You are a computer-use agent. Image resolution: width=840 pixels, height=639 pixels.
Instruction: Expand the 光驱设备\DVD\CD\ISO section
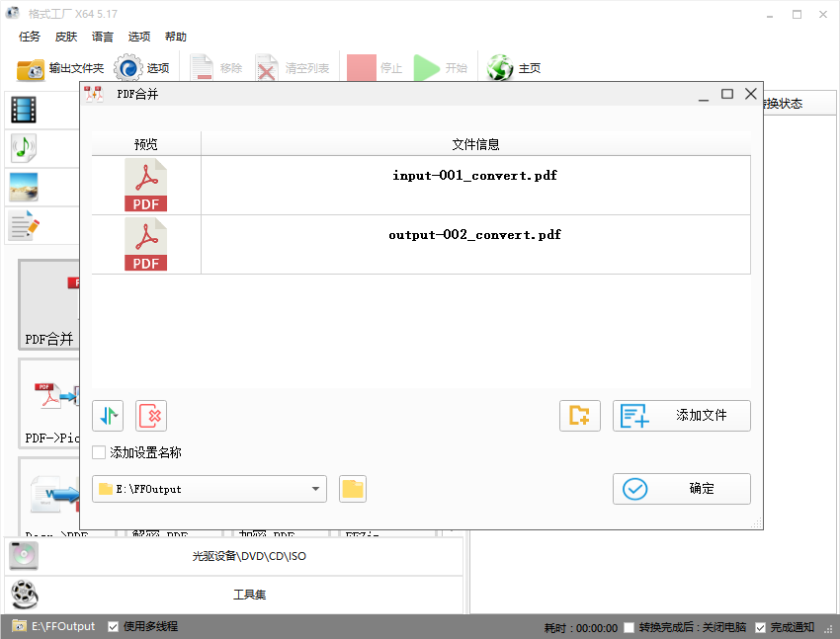click(247, 556)
